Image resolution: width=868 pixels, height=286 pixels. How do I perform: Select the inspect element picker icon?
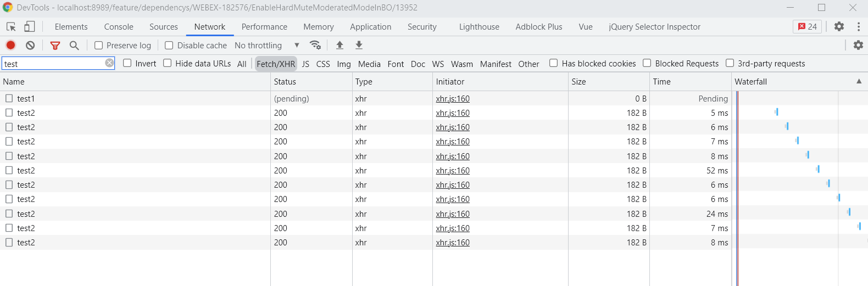[x=11, y=26]
